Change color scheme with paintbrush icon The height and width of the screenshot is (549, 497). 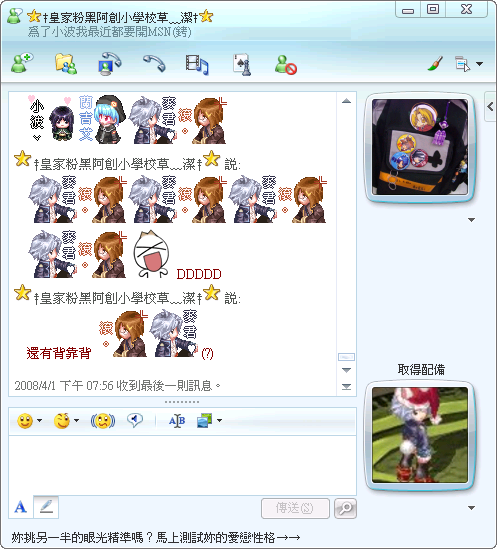435,64
